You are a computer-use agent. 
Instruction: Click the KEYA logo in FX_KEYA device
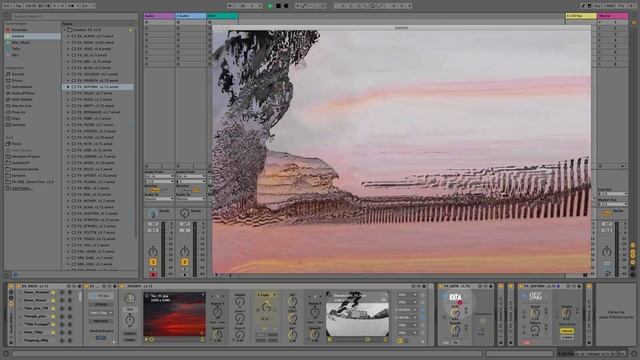(455, 298)
